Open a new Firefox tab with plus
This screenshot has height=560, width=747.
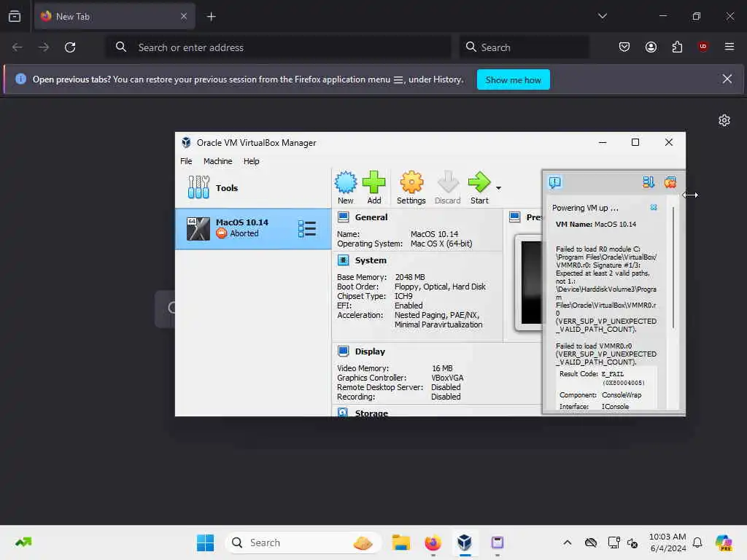tap(211, 17)
